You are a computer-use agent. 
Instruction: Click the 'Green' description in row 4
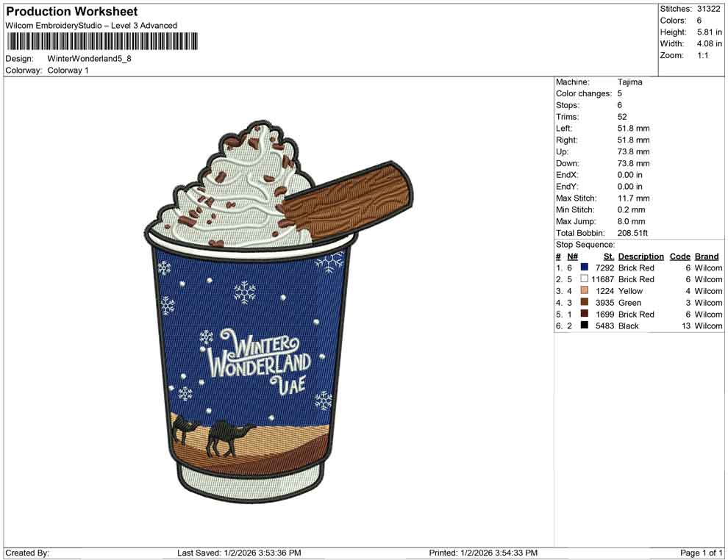point(629,303)
